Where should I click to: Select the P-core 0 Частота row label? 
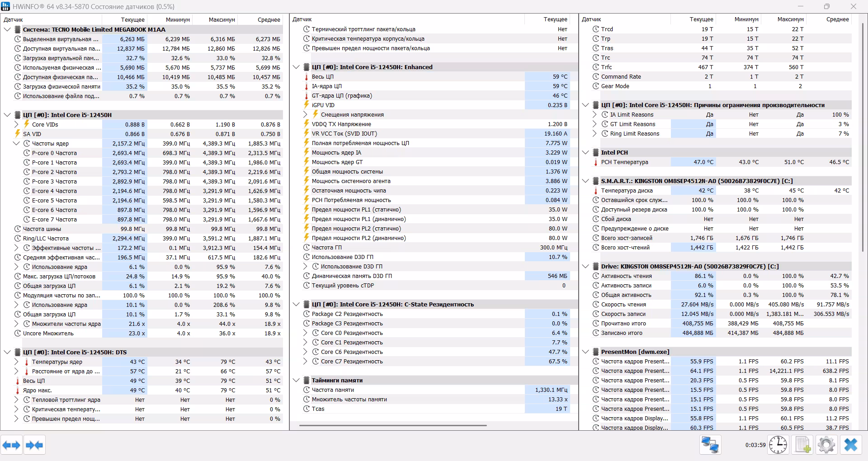(54, 153)
